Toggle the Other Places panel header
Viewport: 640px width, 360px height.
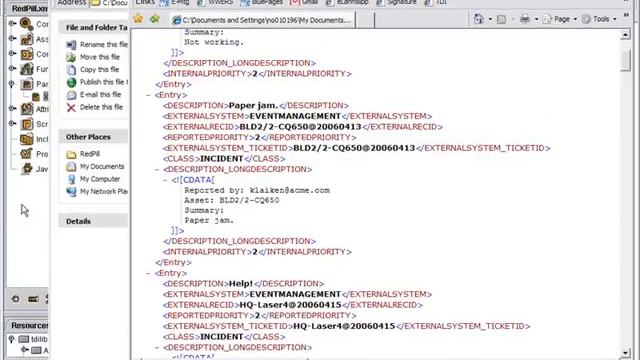click(93, 137)
